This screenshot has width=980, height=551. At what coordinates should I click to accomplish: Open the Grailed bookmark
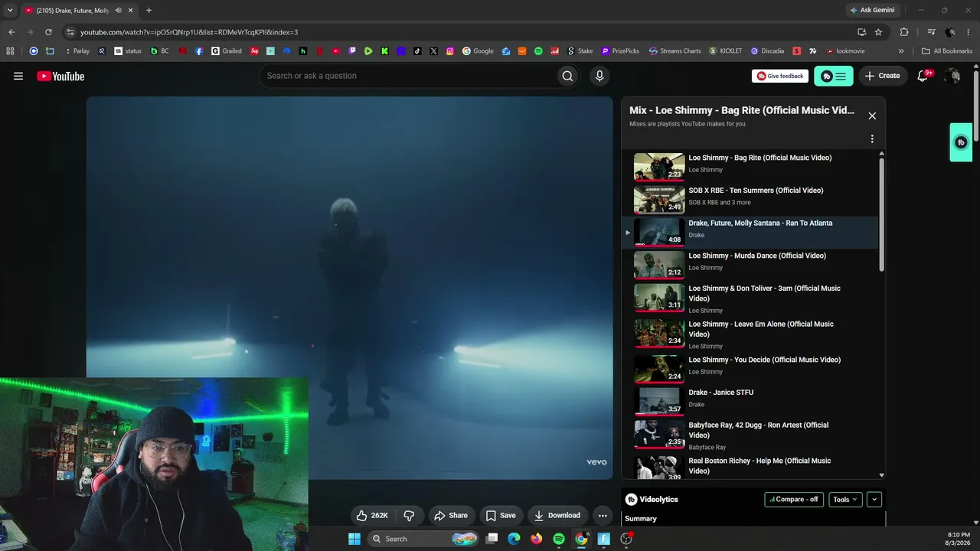click(x=227, y=51)
